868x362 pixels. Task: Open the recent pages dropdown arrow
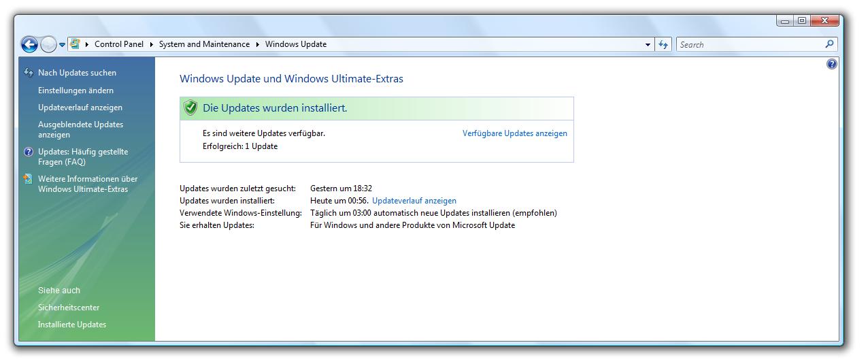click(63, 45)
